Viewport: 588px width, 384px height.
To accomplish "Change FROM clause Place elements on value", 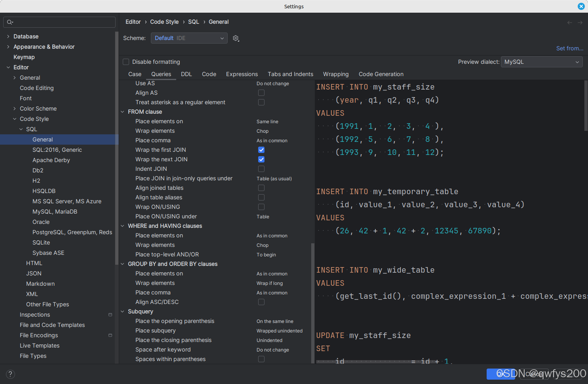I will [x=267, y=122].
